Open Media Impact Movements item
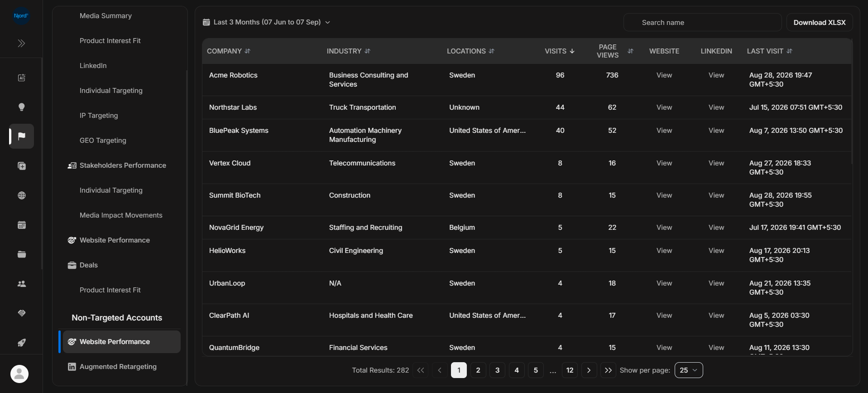The height and width of the screenshot is (393, 868). 121,215
